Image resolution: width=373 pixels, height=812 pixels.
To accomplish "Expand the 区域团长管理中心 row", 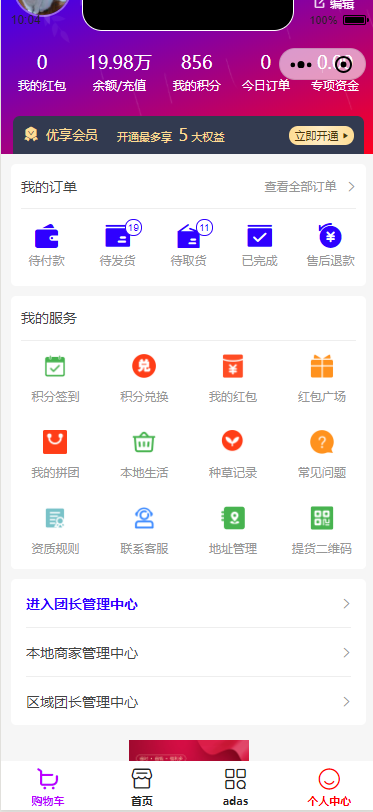I will pyautogui.click(x=189, y=702).
